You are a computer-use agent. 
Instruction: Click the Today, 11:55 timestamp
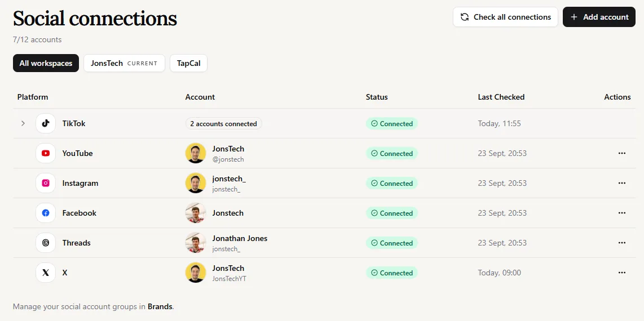pos(500,123)
